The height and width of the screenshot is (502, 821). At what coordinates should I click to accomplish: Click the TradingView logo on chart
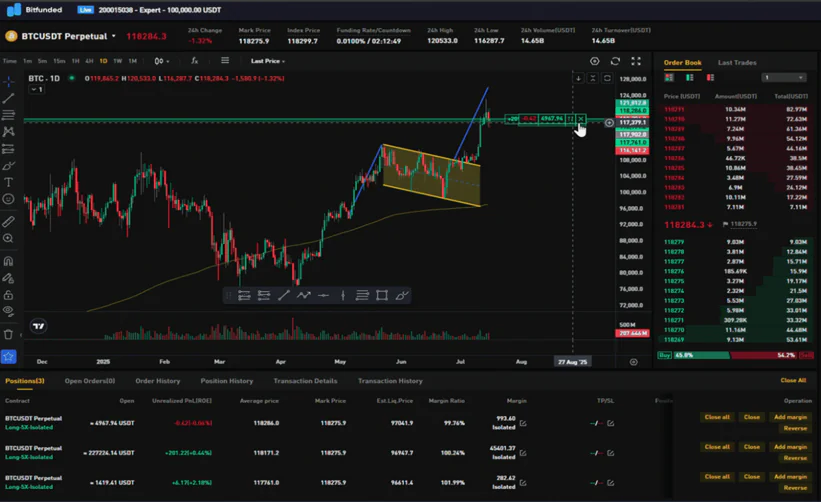pos(38,326)
